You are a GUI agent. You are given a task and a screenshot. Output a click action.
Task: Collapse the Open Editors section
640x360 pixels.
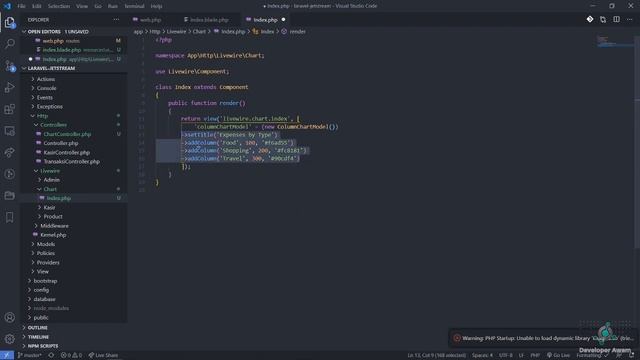click(x=24, y=31)
